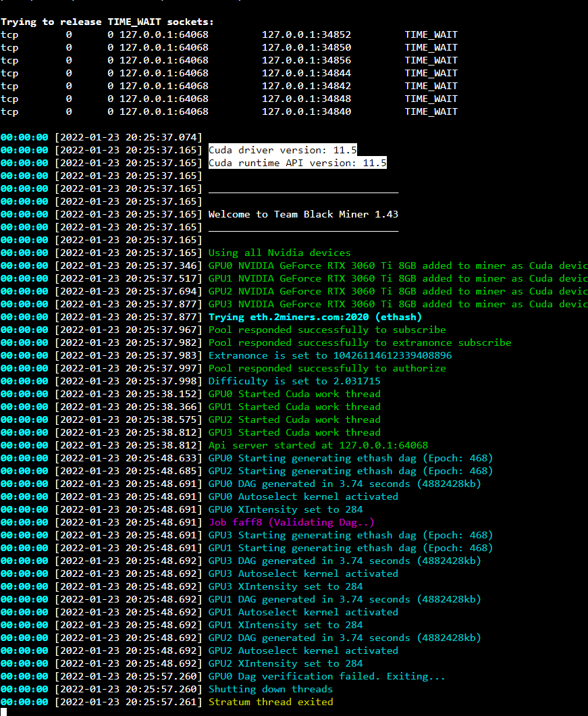Click the Using all Nvidia devices line
The image size is (588, 716).
(281, 253)
